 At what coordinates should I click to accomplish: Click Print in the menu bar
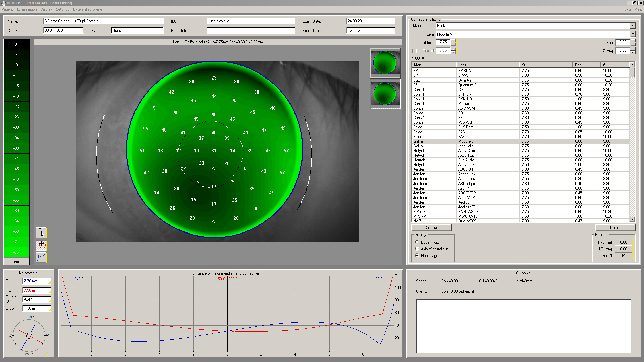[x=638, y=9]
